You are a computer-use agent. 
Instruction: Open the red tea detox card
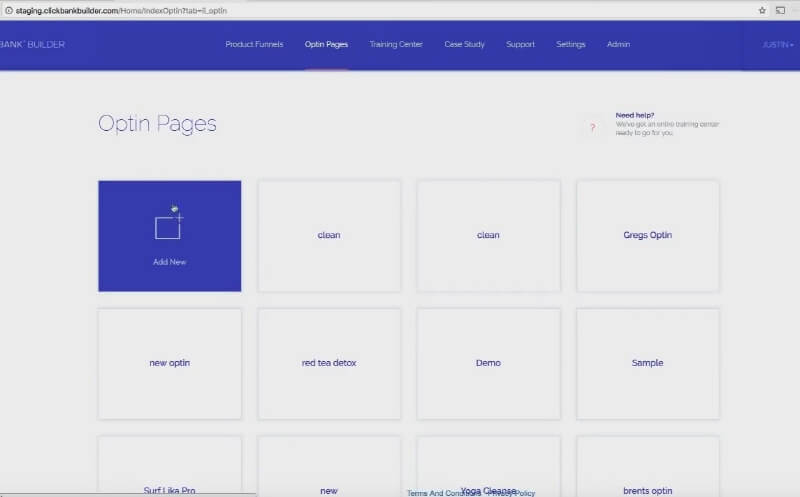[x=329, y=364]
